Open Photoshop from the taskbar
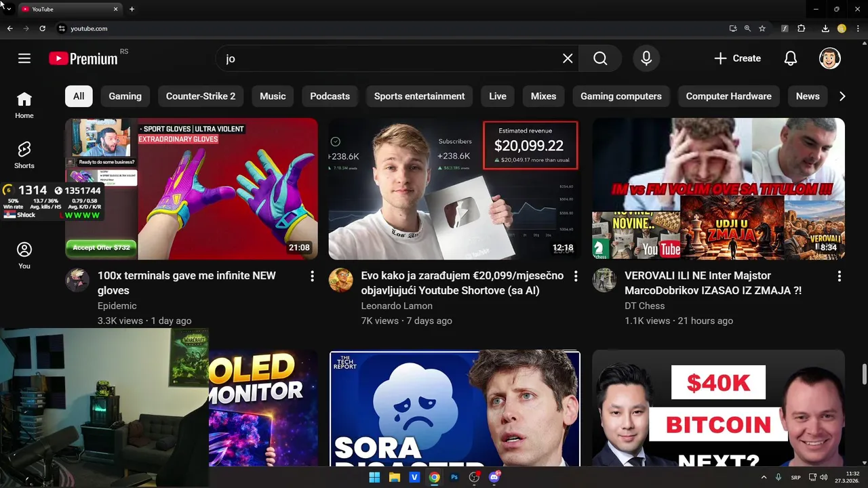The width and height of the screenshot is (868, 488). coord(454,477)
